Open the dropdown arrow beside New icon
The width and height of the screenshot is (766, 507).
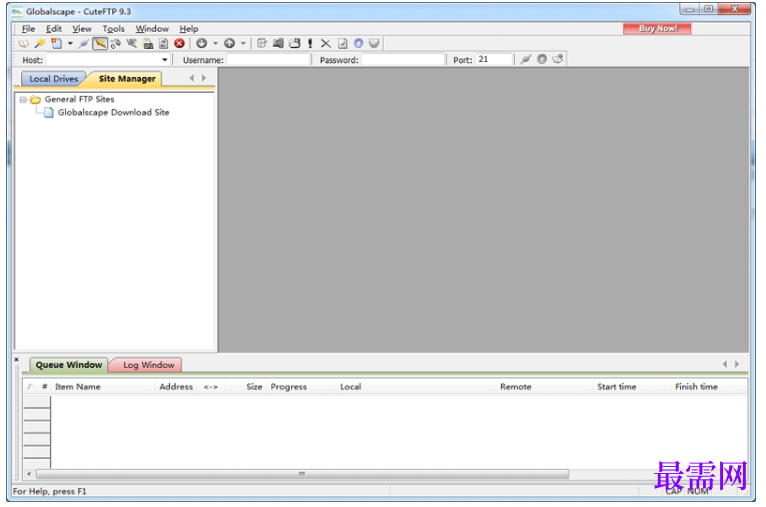(70, 43)
